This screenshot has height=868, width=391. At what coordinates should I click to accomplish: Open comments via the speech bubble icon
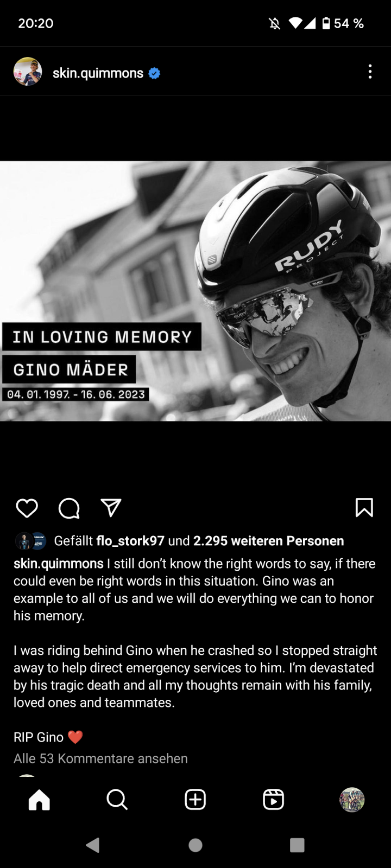[x=69, y=508]
